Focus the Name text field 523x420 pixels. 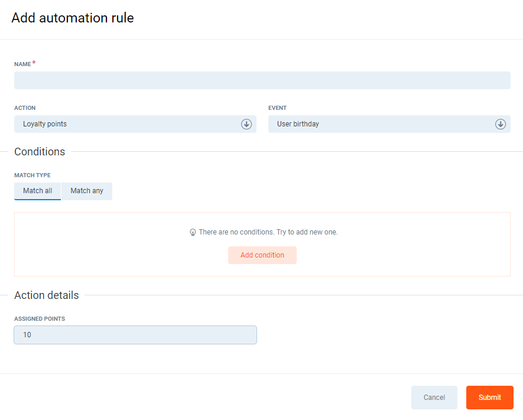(x=262, y=80)
